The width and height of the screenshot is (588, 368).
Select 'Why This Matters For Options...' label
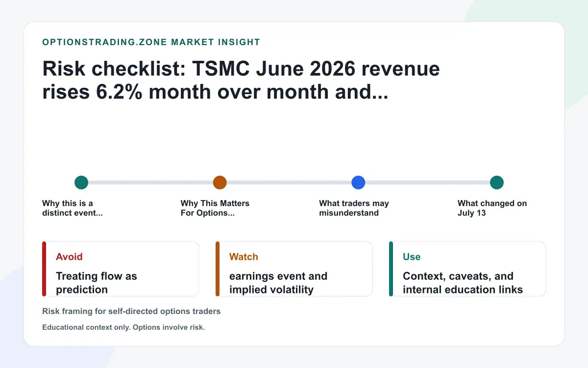tap(215, 208)
